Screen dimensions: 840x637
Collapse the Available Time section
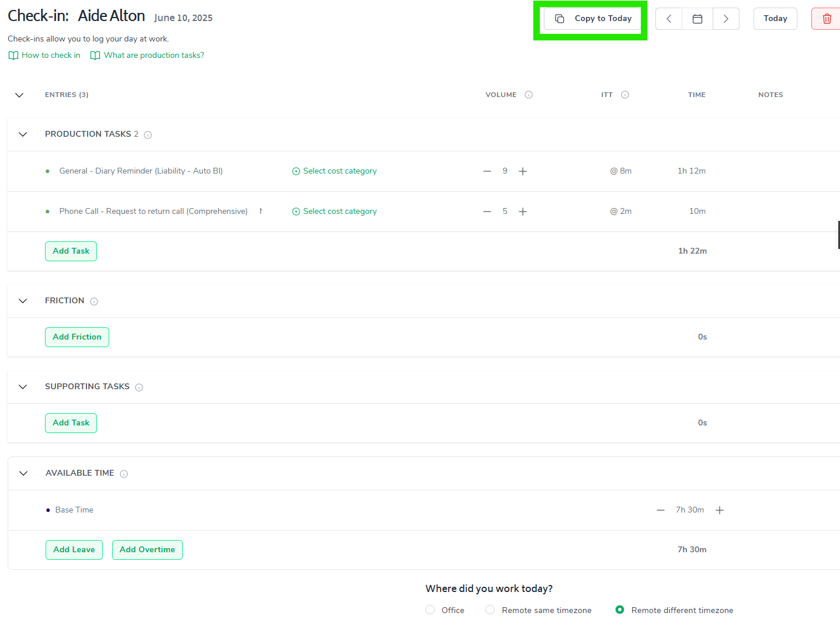23,473
